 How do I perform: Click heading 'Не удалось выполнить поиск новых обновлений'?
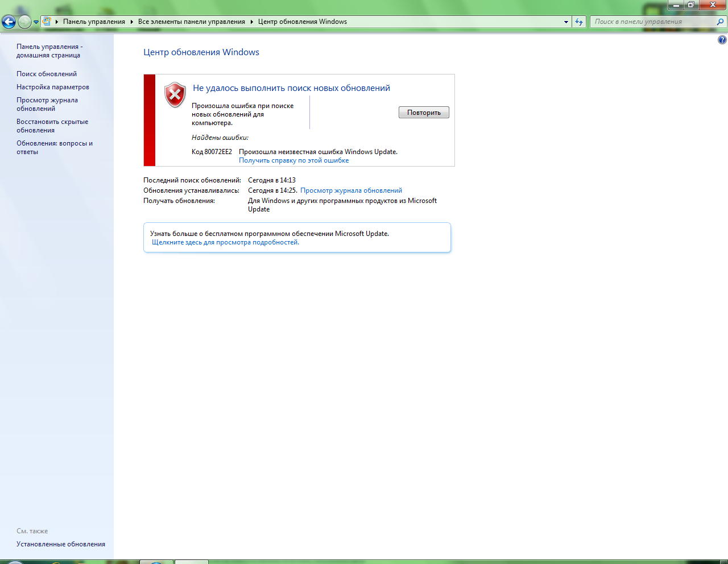point(291,88)
